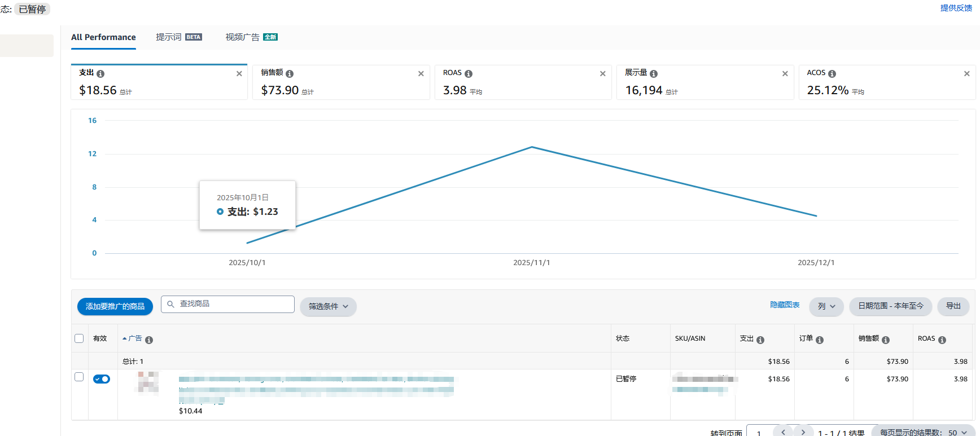Expand the 筛选条件 filter dropdown
Image resolution: width=980 pixels, height=436 pixels.
(x=328, y=306)
